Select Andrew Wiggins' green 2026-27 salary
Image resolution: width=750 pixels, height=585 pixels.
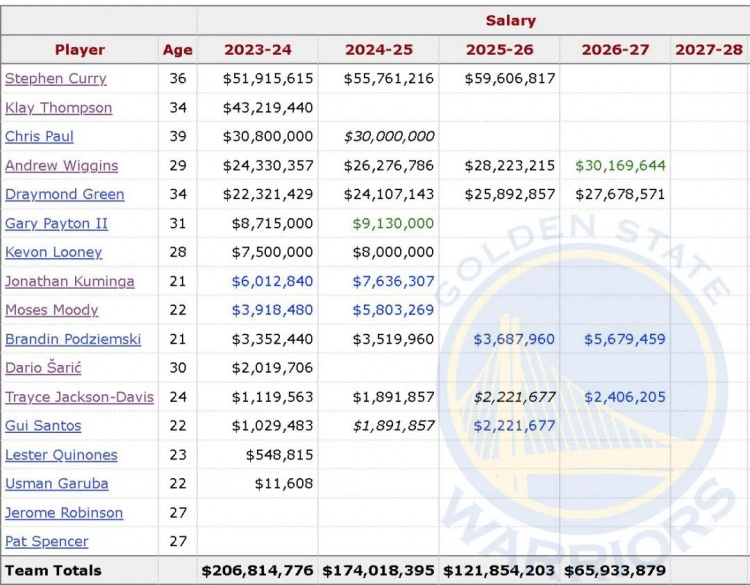620,165
